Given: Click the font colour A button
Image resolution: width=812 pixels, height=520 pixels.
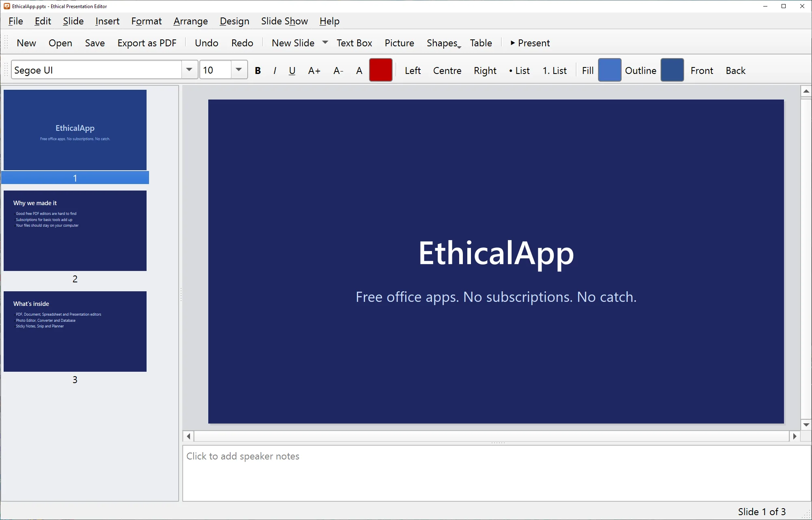Looking at the screenshot, I should coord(359,70).
